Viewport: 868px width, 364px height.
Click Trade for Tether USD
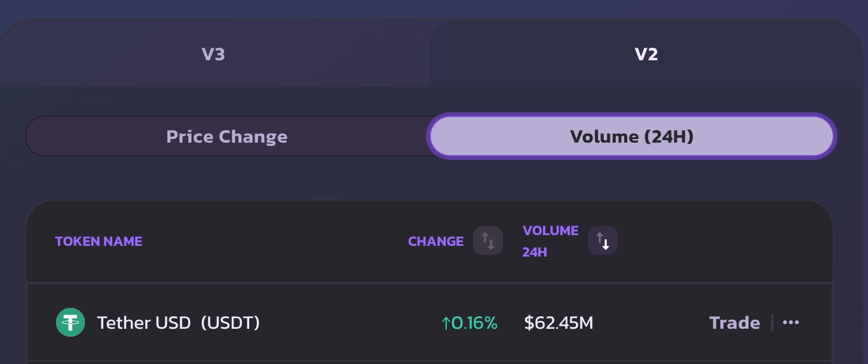pos(735,323)
